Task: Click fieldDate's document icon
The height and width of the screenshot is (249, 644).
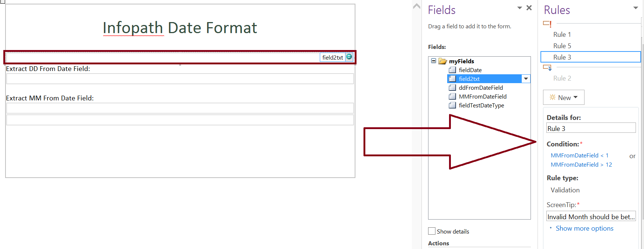Action: point(452,70)
